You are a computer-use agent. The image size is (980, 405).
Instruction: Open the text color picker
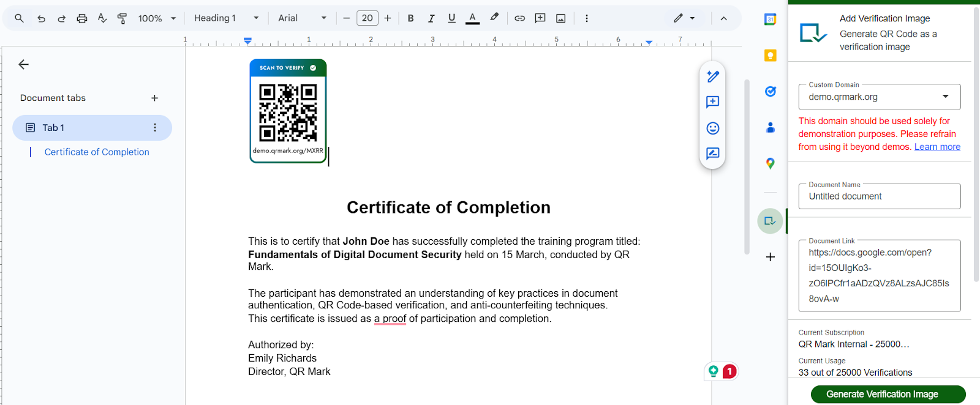[472, 18]
